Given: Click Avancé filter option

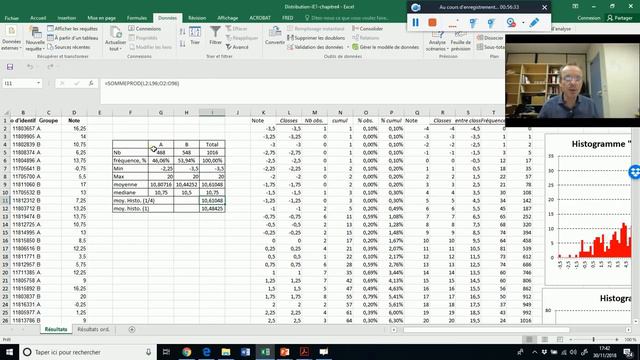Looking at the screenshot, I should coord(237,47).
